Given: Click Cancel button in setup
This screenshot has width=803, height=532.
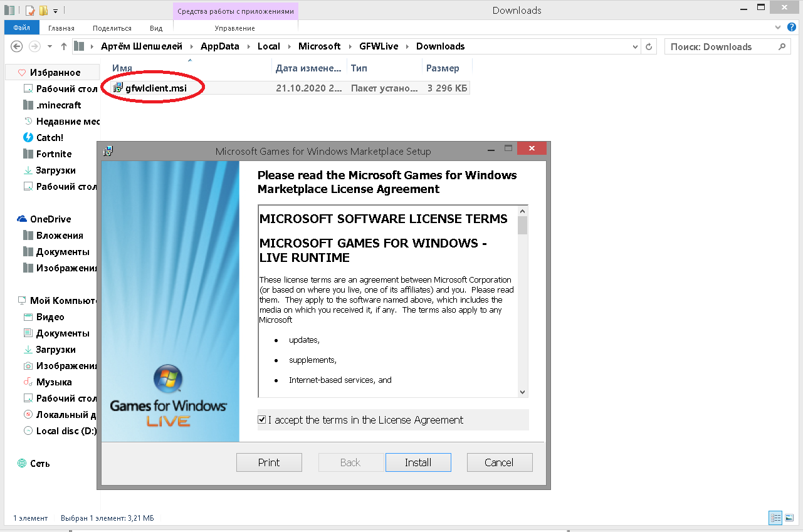Looking at the screenshot, I should (499, 462).
